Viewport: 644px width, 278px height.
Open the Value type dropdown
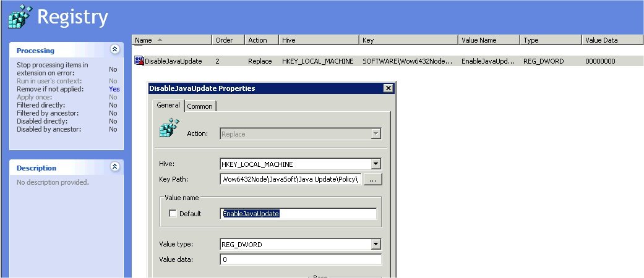click(x=376, y=245)
